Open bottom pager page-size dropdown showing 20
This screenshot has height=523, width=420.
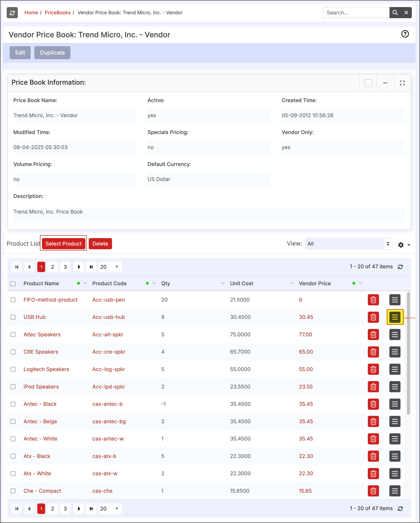(x=110, y=509)
